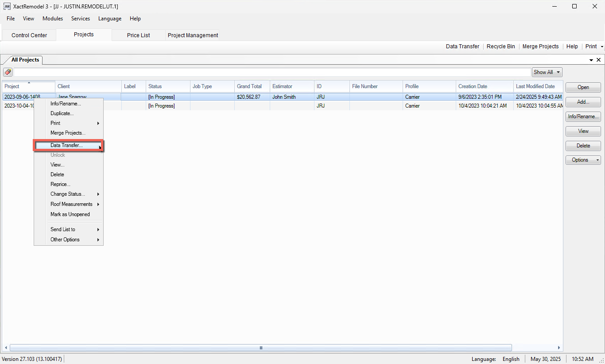
Task: Open the All Projects panel dropdown arrow
Action: coord(591,60)
